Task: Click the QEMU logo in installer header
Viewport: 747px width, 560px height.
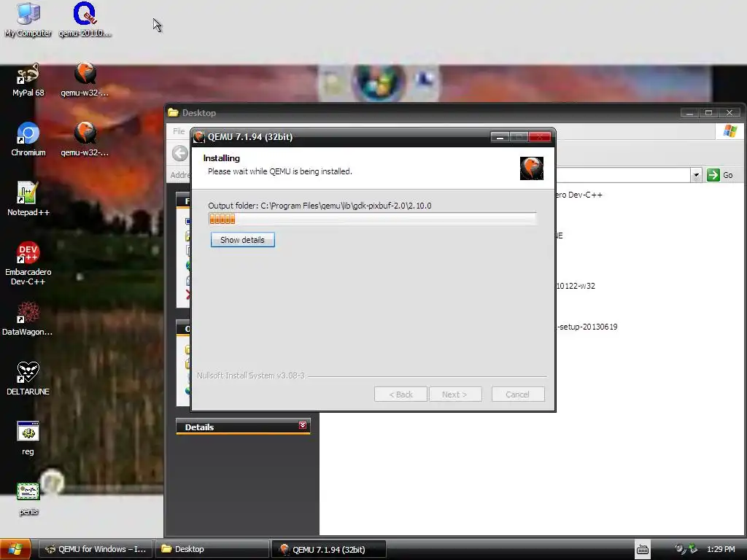Action: click(532, 168)
